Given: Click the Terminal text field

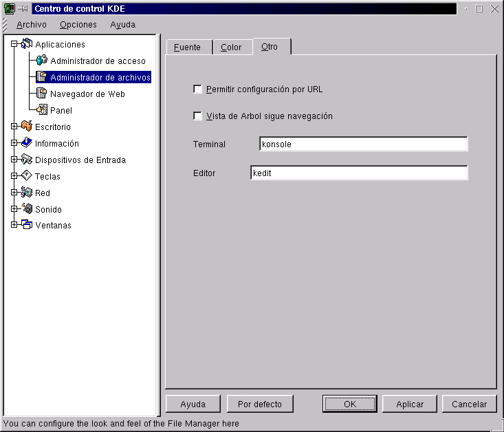Looking at the screenshot, I should click(x=363, y=144).
